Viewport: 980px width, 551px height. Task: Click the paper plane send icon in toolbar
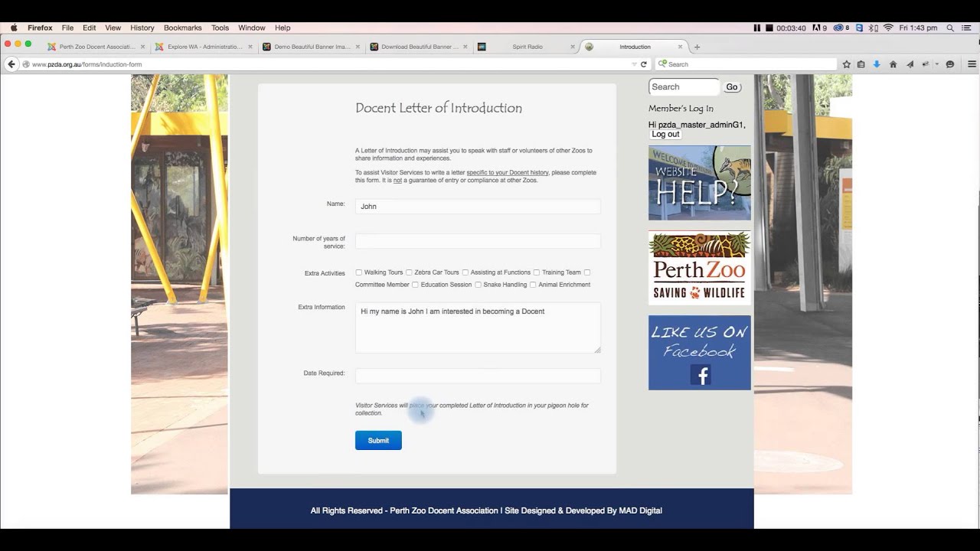click(x=910, y=64)
